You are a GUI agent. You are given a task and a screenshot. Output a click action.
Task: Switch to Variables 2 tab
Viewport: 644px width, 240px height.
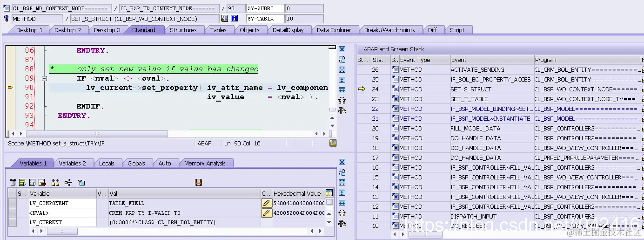pyautogui.click(x=73, y=163)
